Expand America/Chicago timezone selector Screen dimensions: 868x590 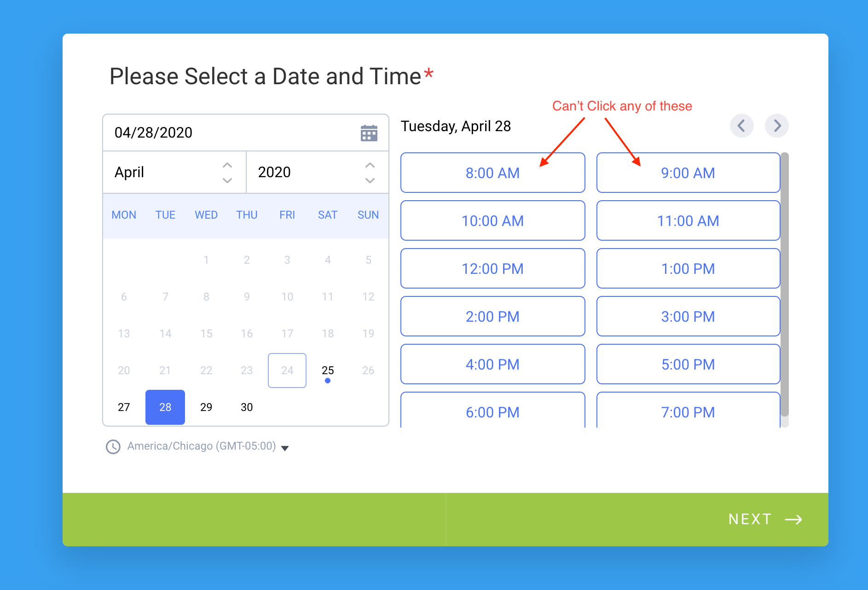pyautogui.click(x=201, y=446)
